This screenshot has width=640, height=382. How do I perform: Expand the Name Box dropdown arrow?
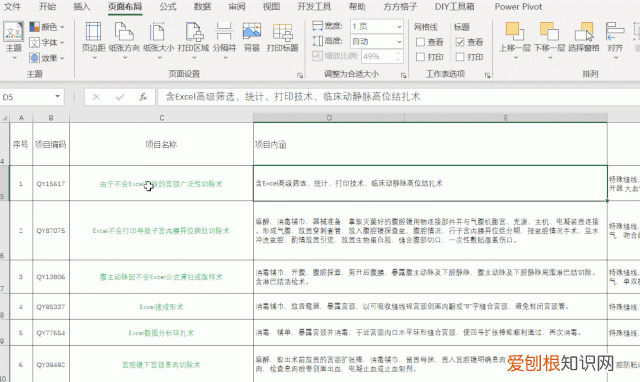[x=58, y=97]
